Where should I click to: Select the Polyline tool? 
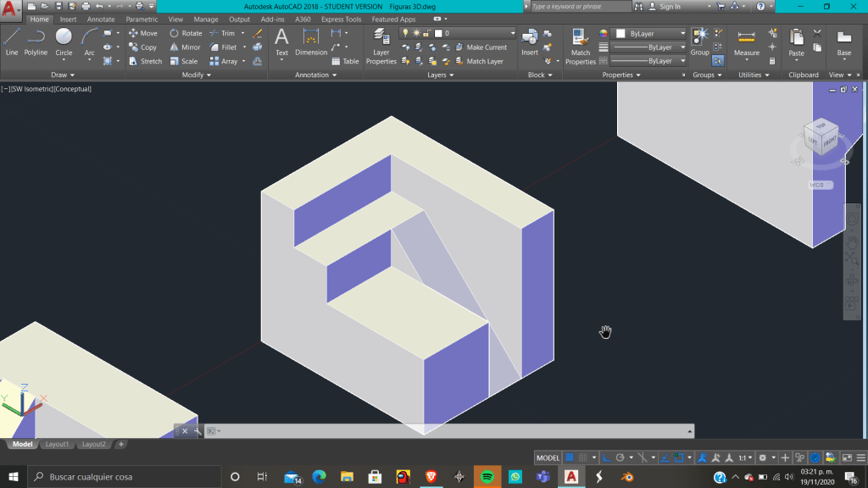click(36, 42)
